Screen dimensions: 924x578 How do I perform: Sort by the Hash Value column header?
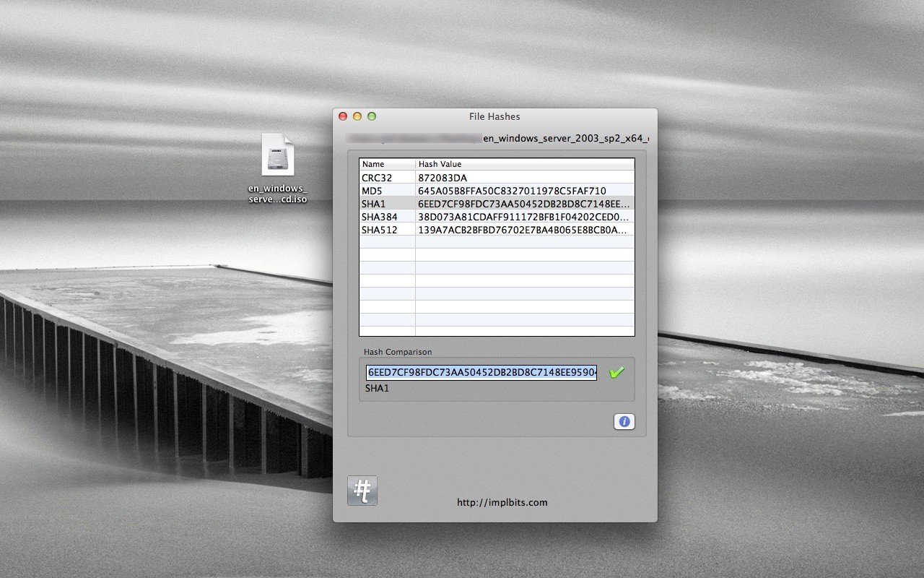tap(525, 164)
